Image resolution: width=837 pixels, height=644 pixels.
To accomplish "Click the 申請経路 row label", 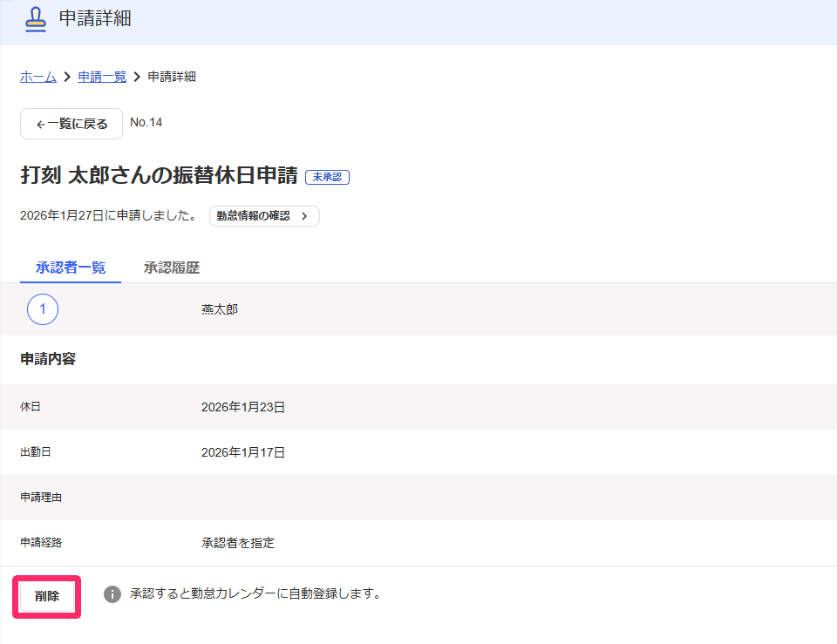I will point(41,543).
